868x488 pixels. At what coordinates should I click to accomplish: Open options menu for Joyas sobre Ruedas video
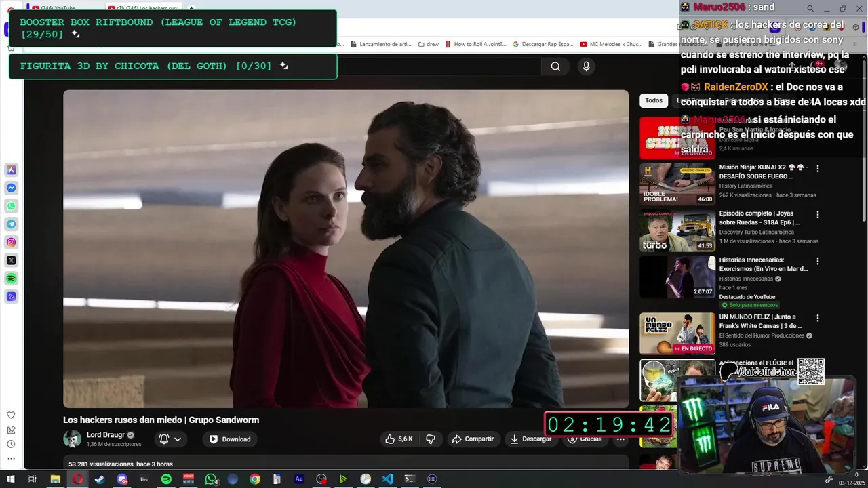pyautogui.click(x=818, y=214)
